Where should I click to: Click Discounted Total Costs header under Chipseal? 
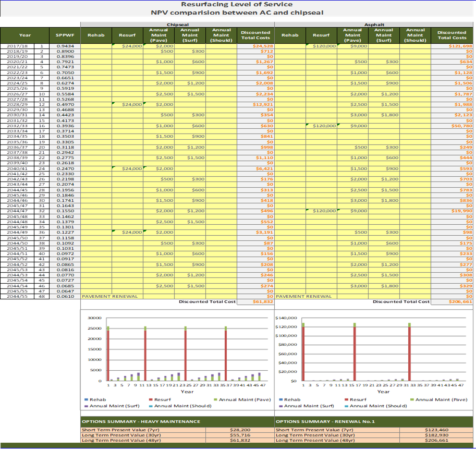(255, 35)
